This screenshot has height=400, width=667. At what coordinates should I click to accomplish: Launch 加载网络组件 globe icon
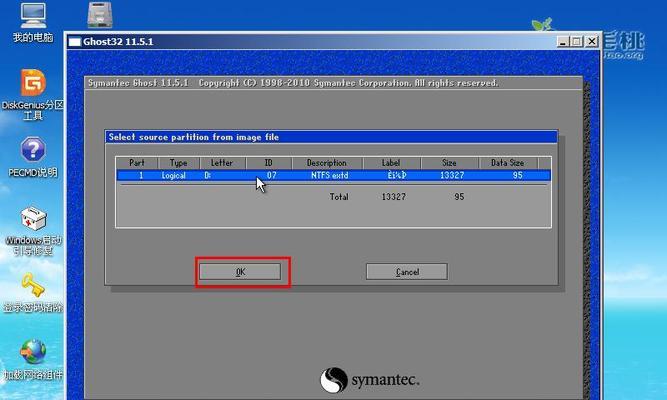(33, 359)
